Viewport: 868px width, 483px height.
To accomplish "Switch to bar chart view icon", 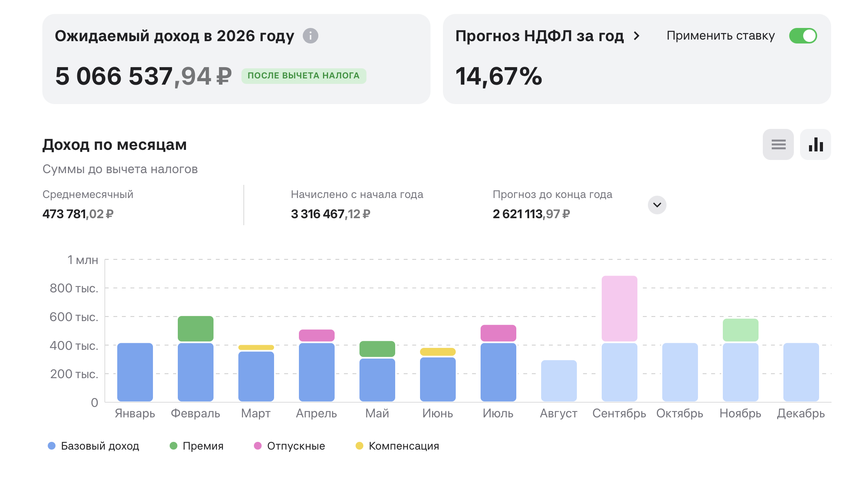I will [x=815, y=144].
